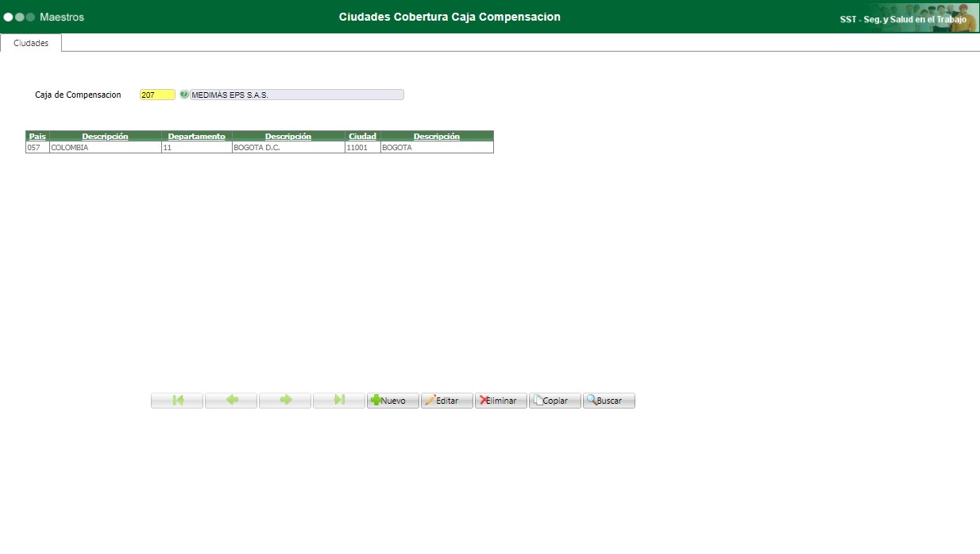980x554 pixels.
Task: Select the cell with country code 057
Action: tap(37, 147)
